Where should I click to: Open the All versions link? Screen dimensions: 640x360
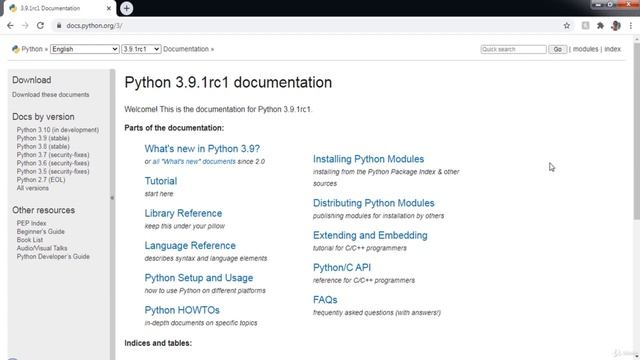[x=33, y=188]
